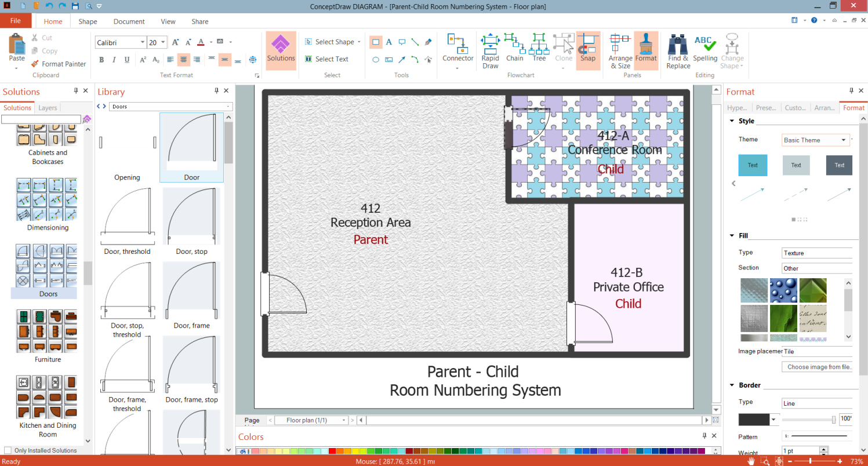Image resolution: width=868 pixels, height=466 pixels.
Task: Switch to the Shape ribbon tab
Action: tap(88, 21)
